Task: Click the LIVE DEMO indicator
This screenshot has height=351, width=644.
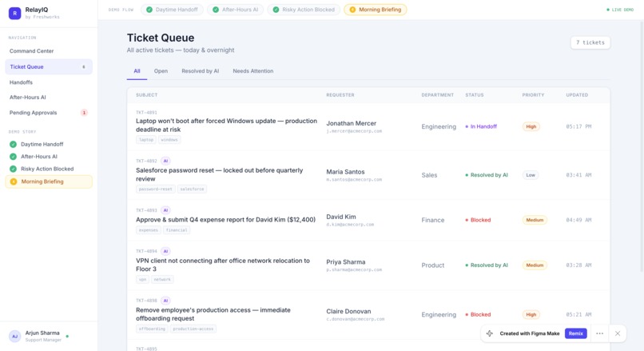Action: [620, 10]
